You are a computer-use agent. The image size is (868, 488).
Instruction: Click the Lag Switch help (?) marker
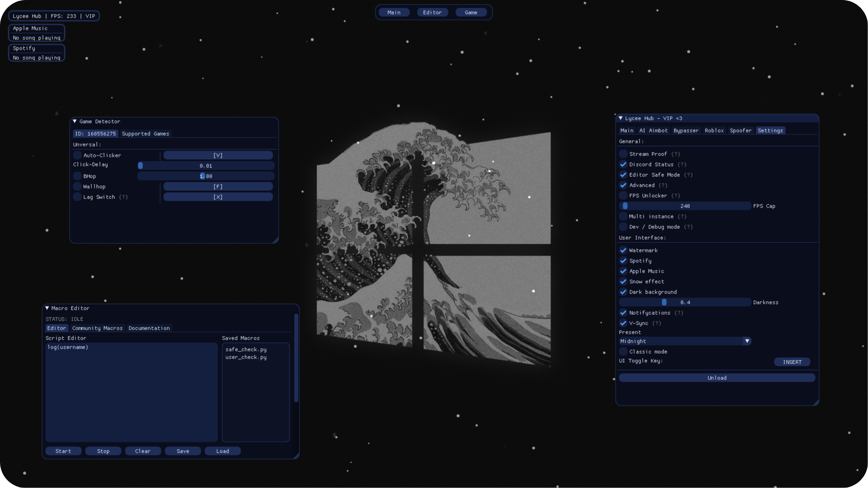coord(123,197)
